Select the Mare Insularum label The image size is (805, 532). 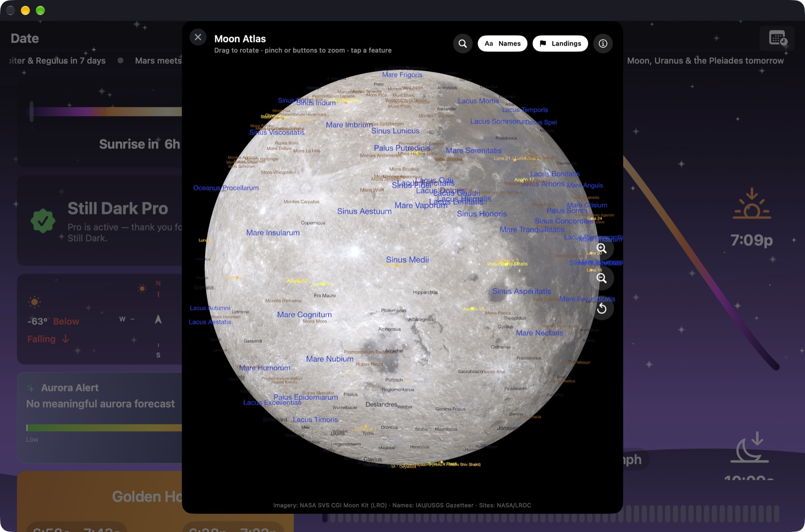point(273,232)
